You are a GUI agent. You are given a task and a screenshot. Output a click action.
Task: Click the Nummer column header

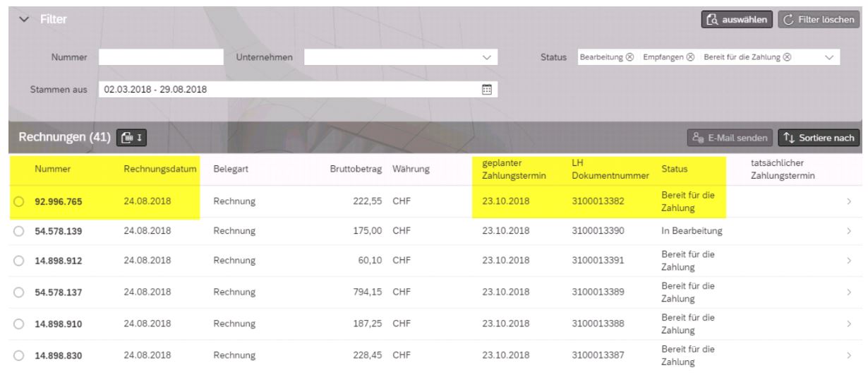(51, 170)
